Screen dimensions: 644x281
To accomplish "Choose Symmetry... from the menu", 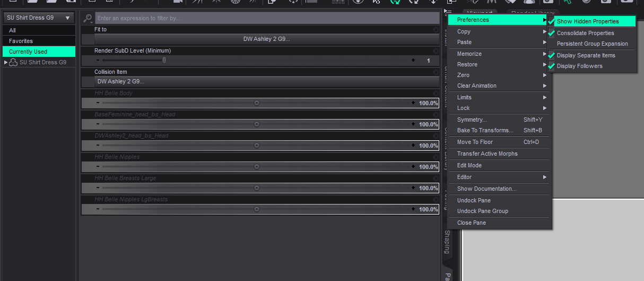I will tap(500, 120).
